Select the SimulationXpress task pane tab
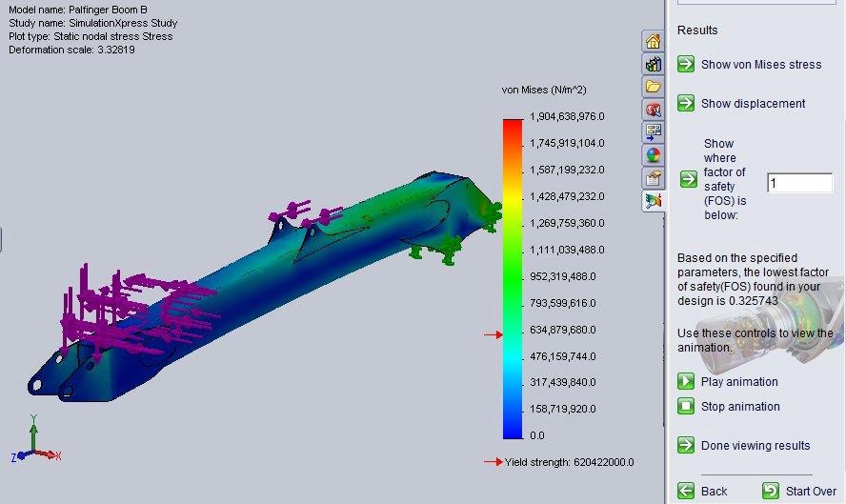Viewport: 846px width, 504px height. point(653,201)
